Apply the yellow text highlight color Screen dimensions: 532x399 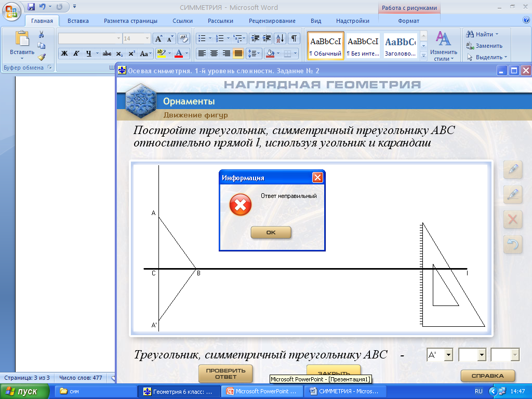click(161, 54)
